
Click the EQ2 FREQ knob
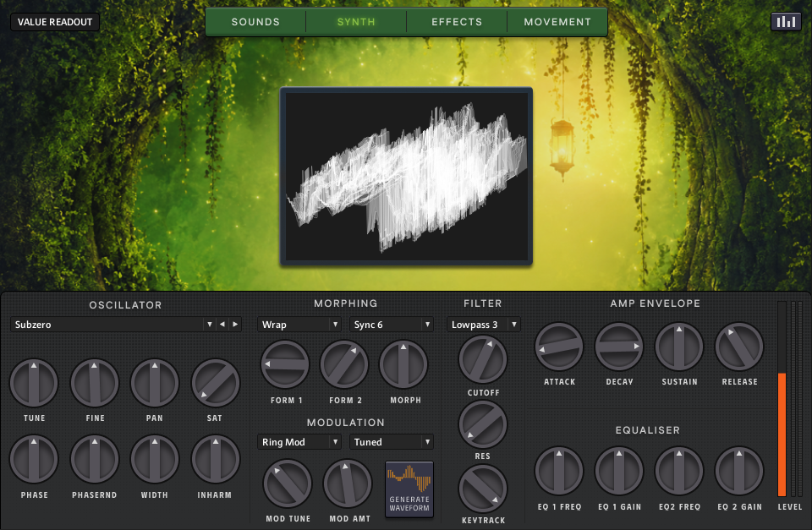coord(679,471)
